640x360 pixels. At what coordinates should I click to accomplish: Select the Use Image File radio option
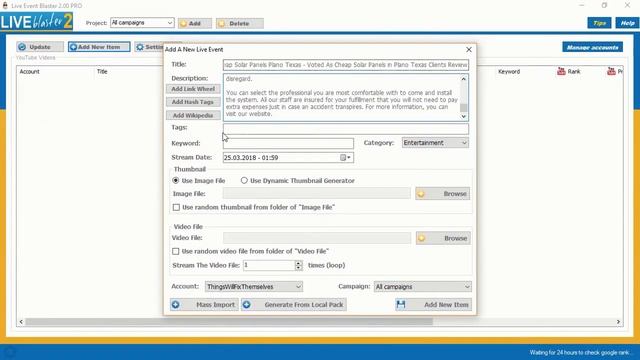tap(176, 180)
